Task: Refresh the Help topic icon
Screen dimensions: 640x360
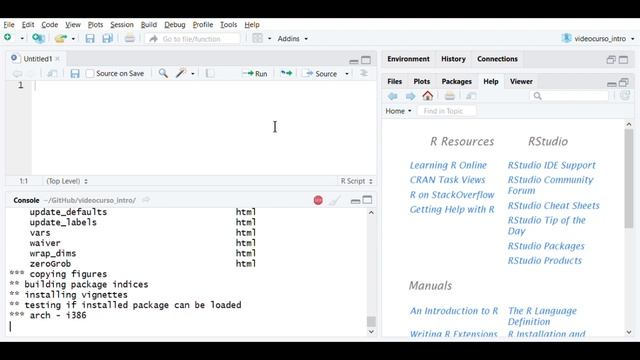Action: click(x=624, y=96)
